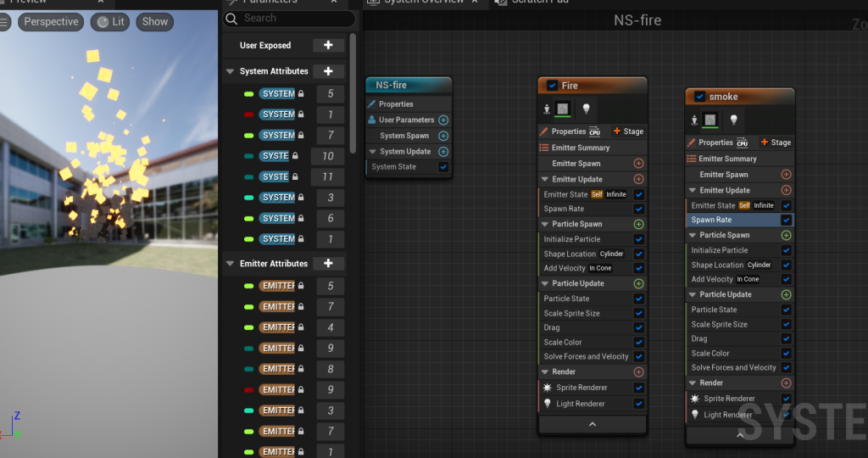Collapse Fire Particle Update group
Screen dimensions: 868x458
tap(545, 283)
